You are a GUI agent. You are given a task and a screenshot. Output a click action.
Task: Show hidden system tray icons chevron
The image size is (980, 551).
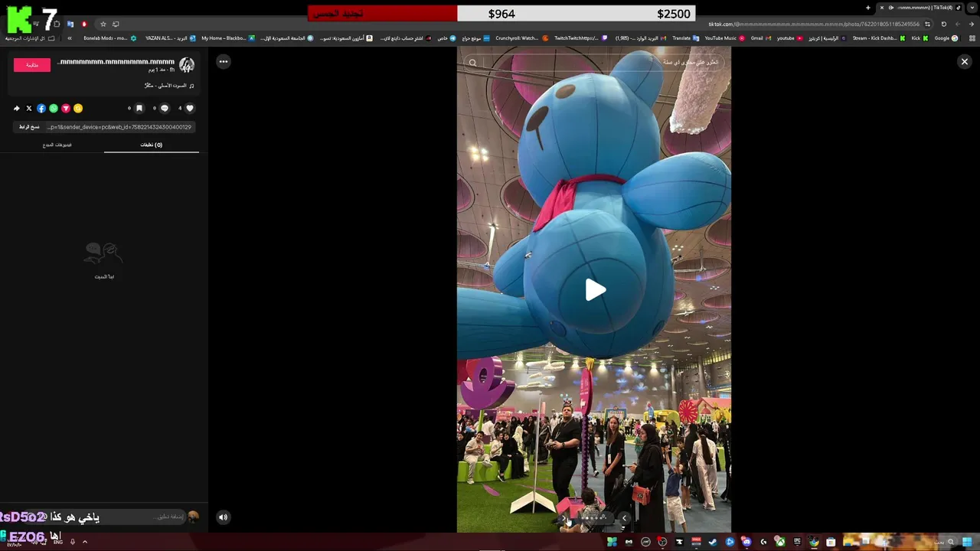click(84, 542)
